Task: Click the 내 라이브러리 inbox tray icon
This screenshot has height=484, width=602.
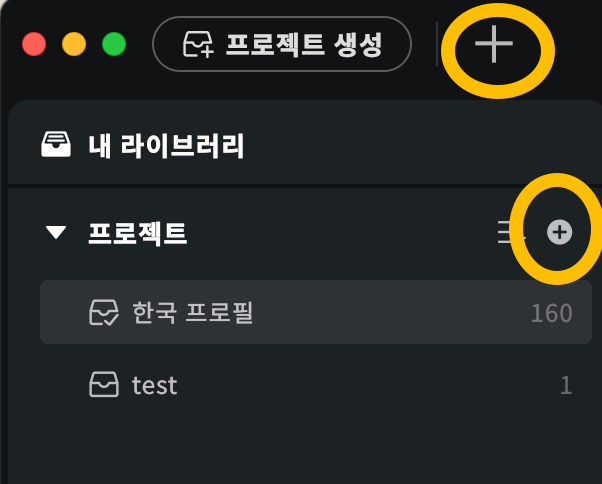Action: click(x=56, y=144)
